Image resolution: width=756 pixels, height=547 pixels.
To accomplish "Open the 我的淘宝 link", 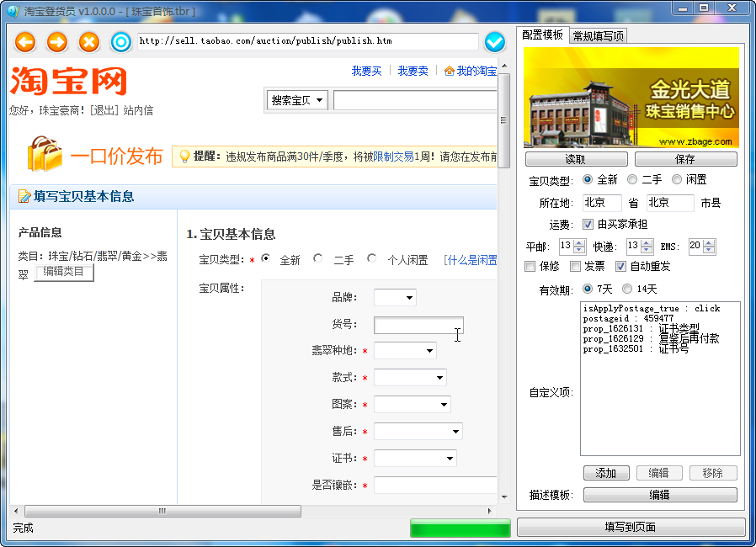I will [476, 71].
